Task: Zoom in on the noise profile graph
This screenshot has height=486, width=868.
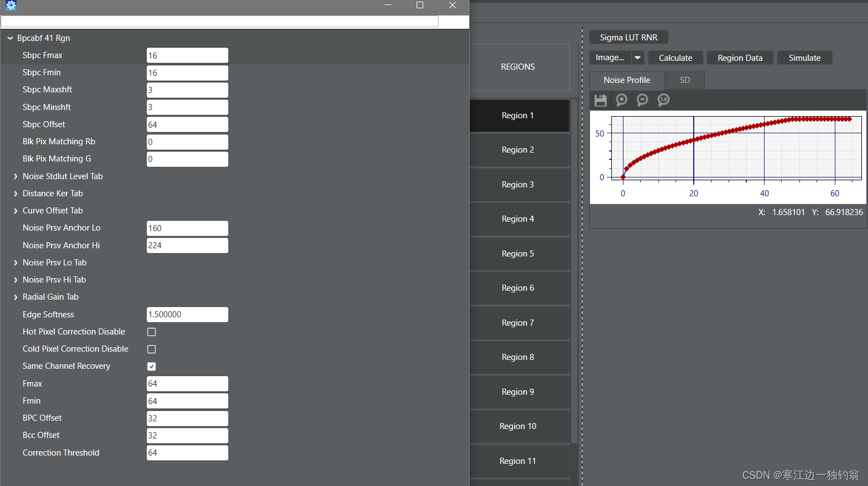Action: pyautogui.click(x=621, y=100)
